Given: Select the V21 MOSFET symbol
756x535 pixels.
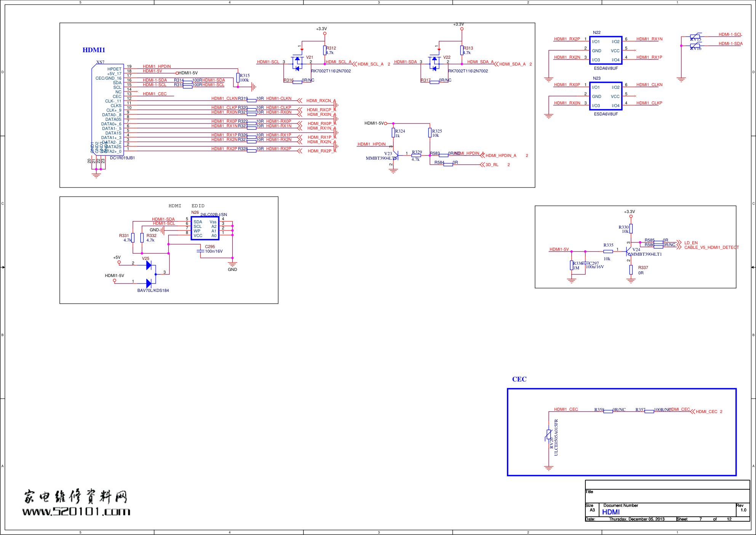Looking at the screenshot, I should [x=297, y=63].
